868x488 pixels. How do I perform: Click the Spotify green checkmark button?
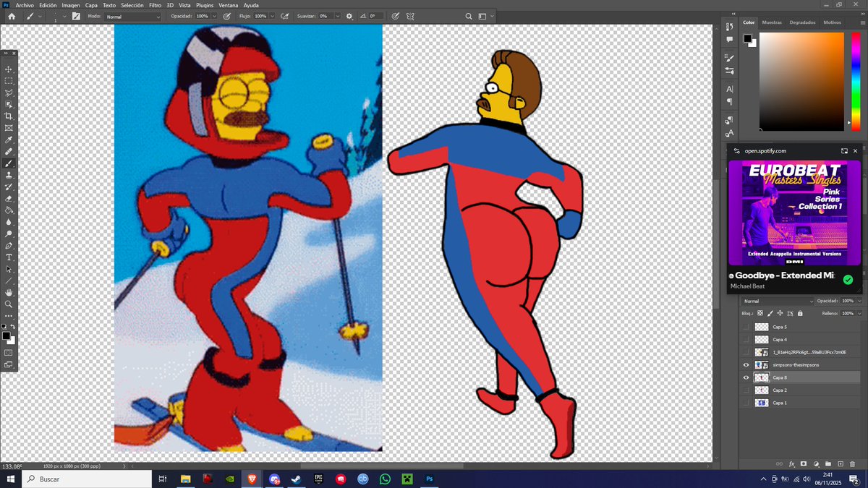coord(848,280)
